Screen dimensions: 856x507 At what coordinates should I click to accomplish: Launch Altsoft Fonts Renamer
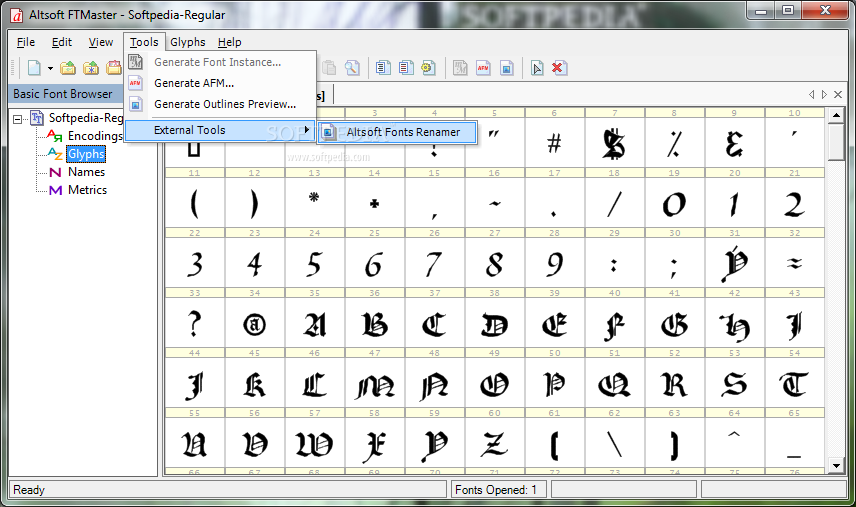397,132
